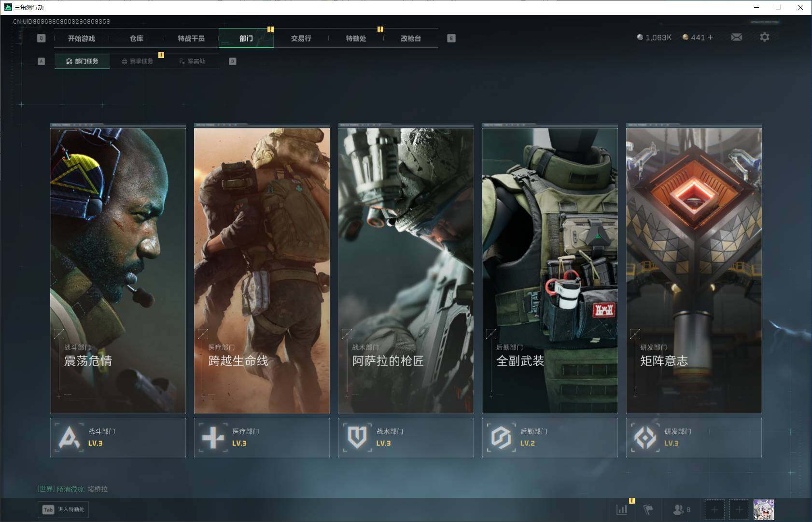Click the stats bar chart icon
Viewport: 812px width, 522px height.
[x=622, y=509]
